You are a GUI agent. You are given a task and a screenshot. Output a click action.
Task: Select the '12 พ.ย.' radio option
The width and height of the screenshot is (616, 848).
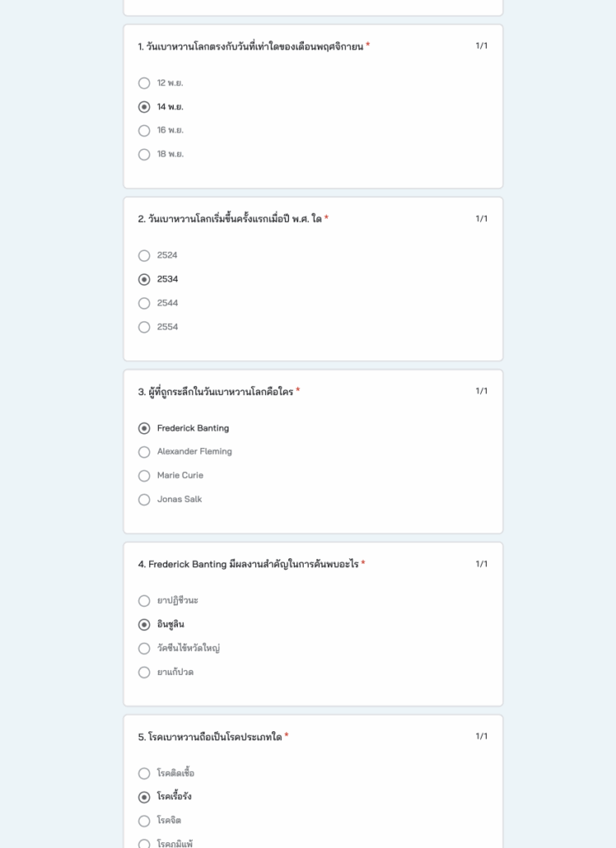pos(144,83)
